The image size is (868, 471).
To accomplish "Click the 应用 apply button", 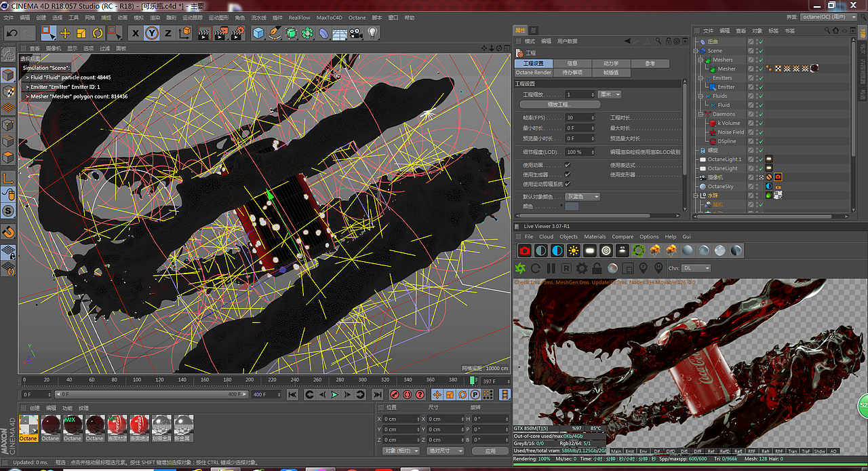I will [490, 451].
